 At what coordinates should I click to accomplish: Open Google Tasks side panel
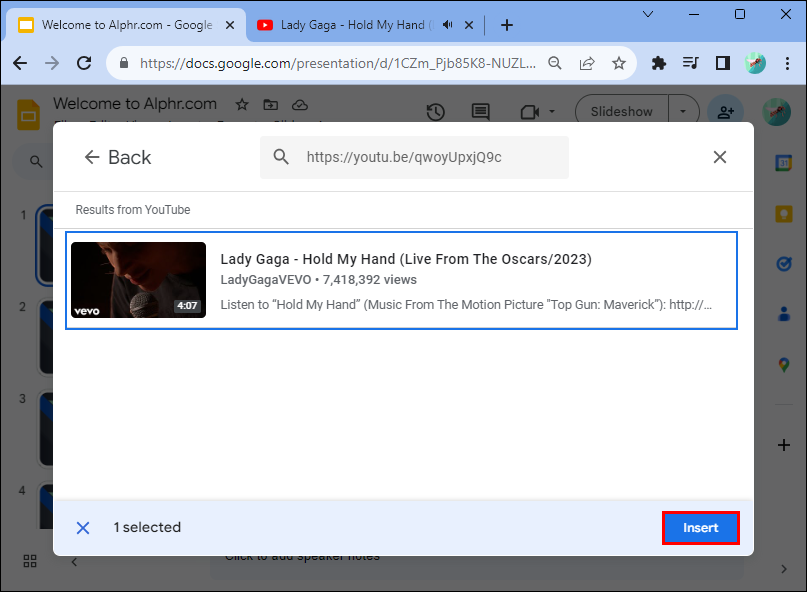[784, 264]
